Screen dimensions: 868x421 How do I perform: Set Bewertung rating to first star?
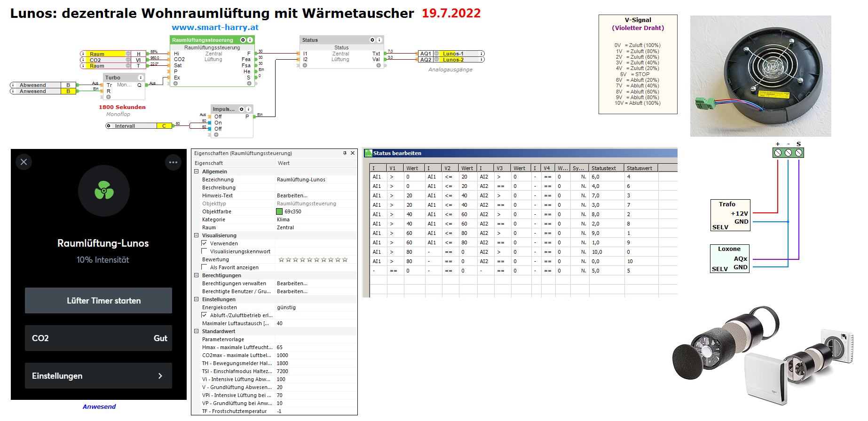pyautogui.click(x=281, y=259)
